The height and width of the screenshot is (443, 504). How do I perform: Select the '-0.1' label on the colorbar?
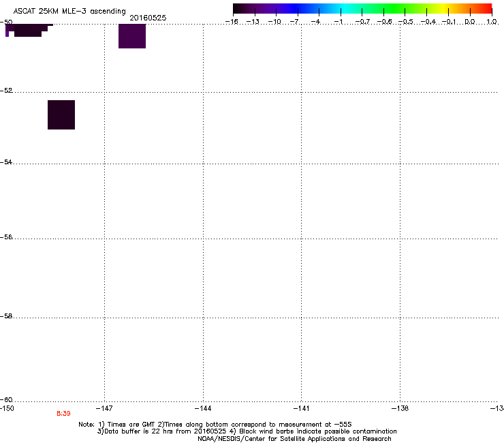tap(449, 22)
